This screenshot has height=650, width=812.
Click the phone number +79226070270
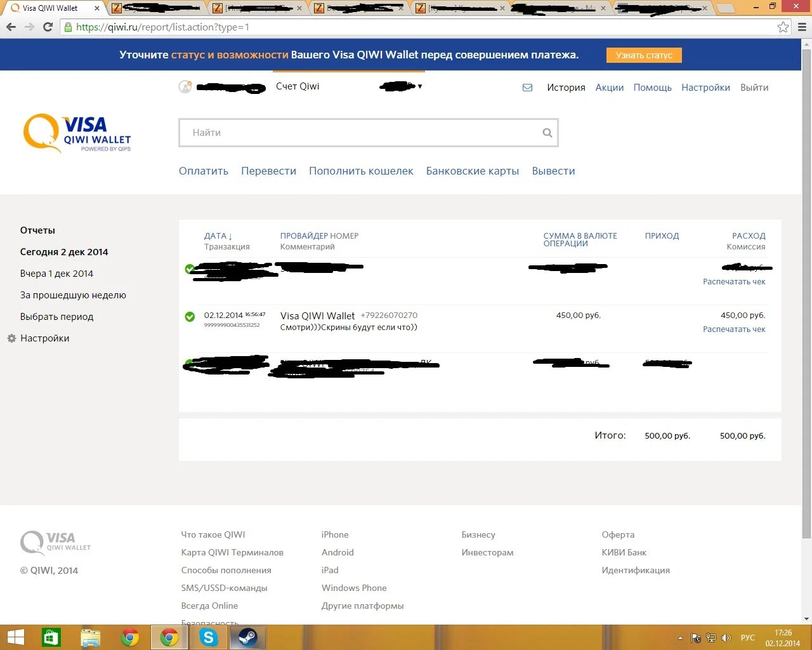(389, 315)
